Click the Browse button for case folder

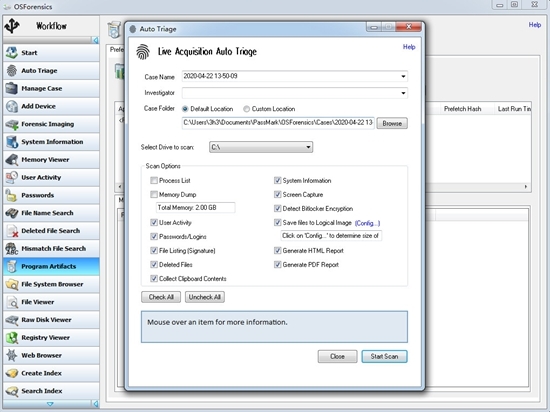tap(392, 123)
